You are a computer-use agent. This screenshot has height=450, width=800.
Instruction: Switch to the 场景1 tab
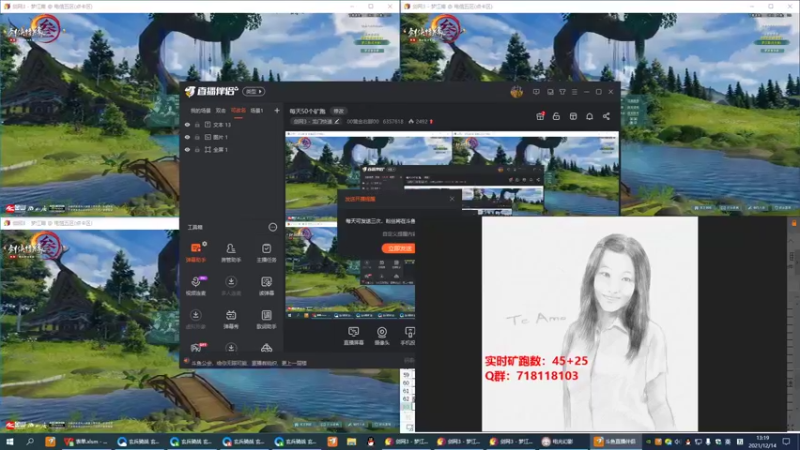click(x=257, y=111)
